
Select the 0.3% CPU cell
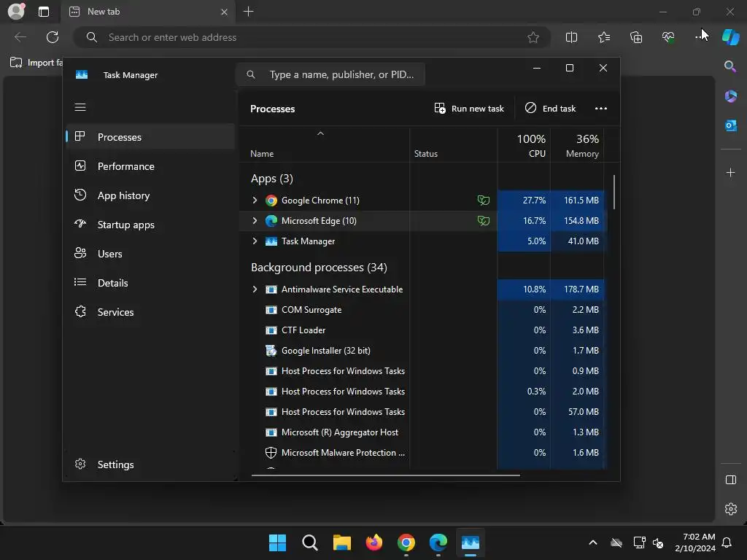[524, 392]
